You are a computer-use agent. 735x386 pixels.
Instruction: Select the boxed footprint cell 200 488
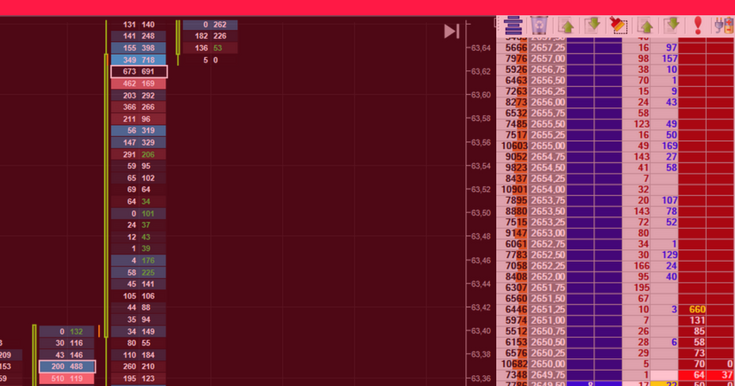click(x=68, y=367)
